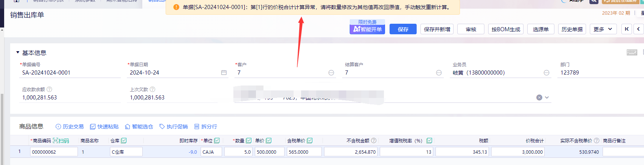The image size is (644, 165).
Task: Click the 部门 field 123789
Action: (601, 73)
